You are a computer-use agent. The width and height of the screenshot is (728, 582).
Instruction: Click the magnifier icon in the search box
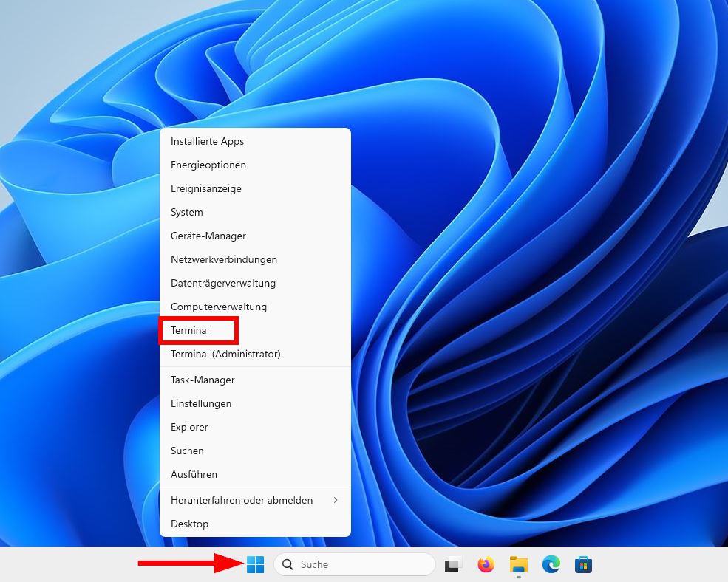(288, 564)
